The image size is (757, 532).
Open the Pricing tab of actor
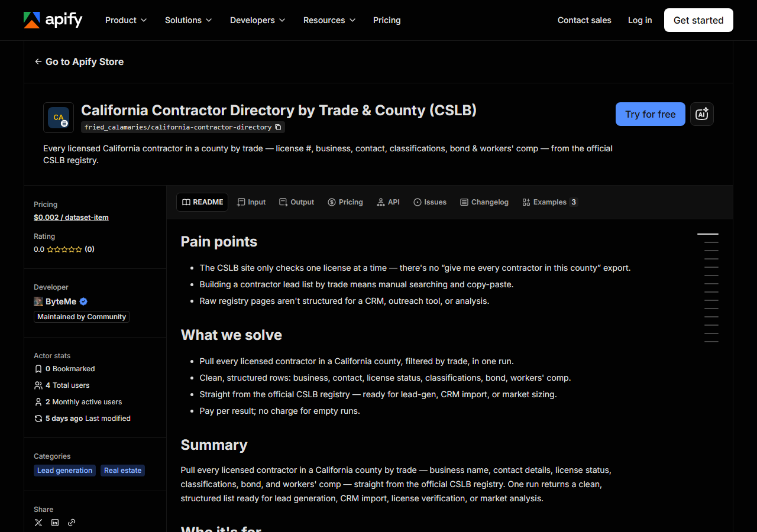pyautogui.click(x=345, y=202)
